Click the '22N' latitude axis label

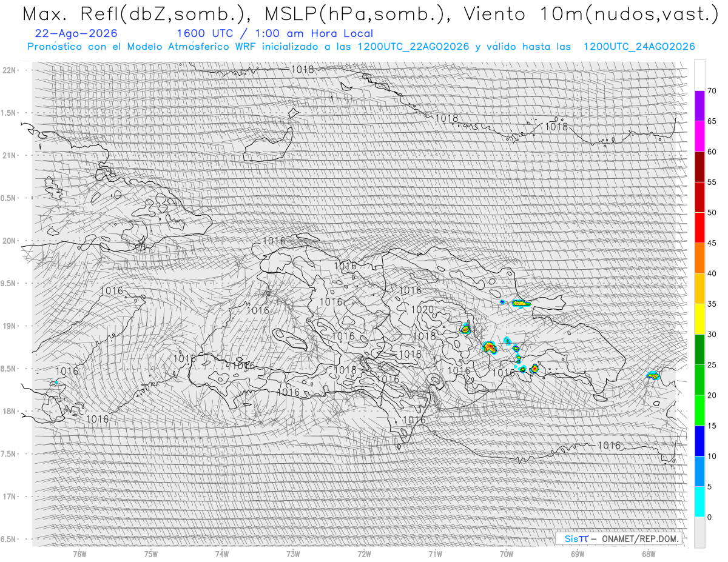pos(9,70)
